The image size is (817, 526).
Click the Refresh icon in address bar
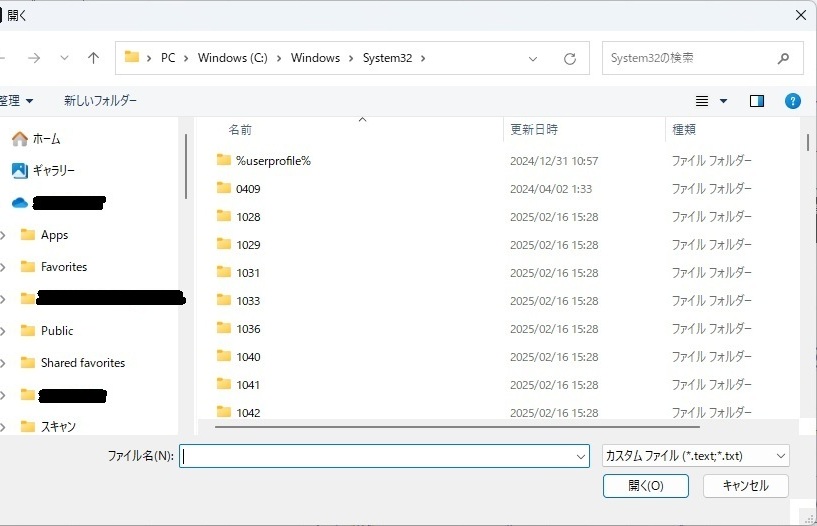tap(570, 58)
